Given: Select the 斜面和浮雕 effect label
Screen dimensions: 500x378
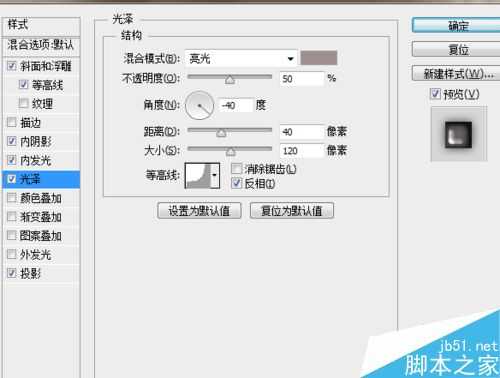Looking at the screenshot, I should (46, 66).
